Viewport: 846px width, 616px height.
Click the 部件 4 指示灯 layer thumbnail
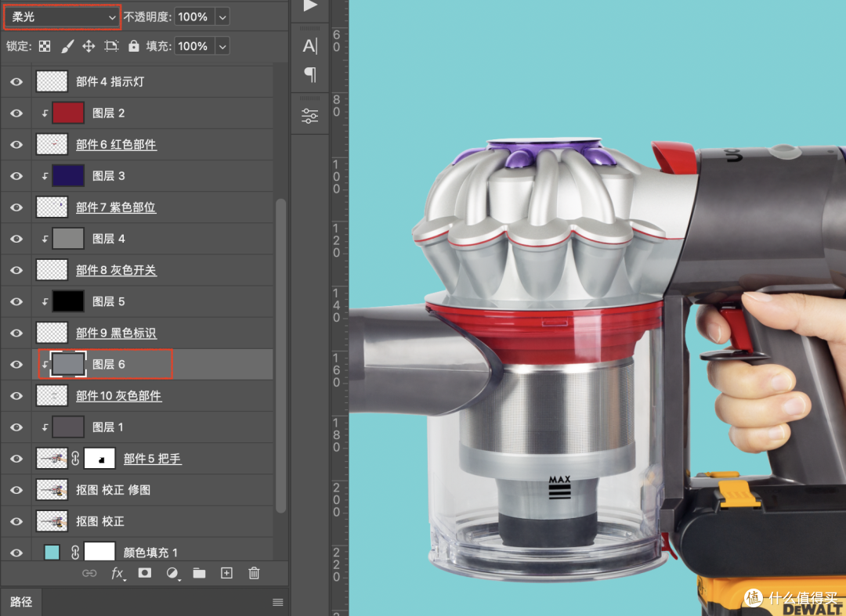pyautogui.click(x=52, y=82)
